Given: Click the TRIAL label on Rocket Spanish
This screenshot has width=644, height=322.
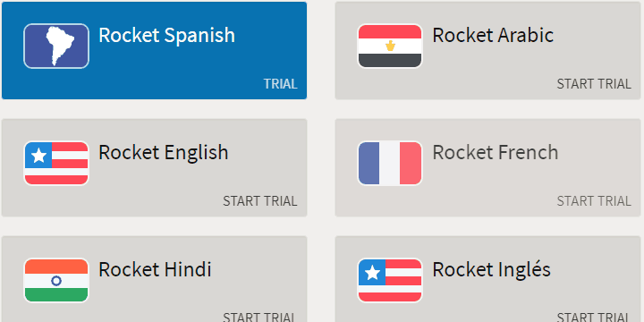Looking at the screenshot, I should [281, 84].
